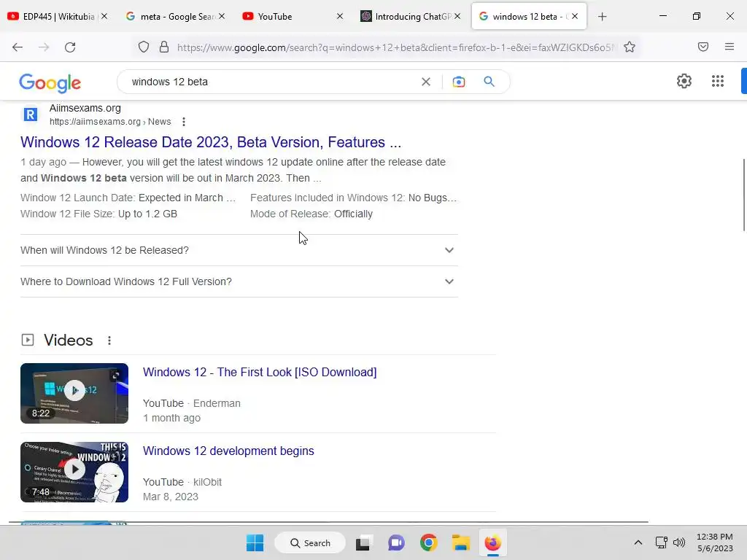The image size is (747, 560).
Task: Click the Aiimsexams.org site favicon
Action: (31, 114)
